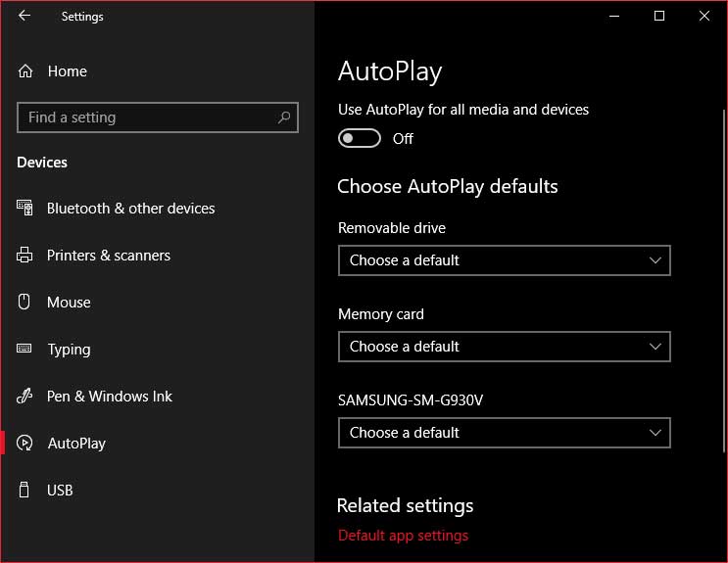Click the Mouse icon in sidebar

tap(24, 302)
